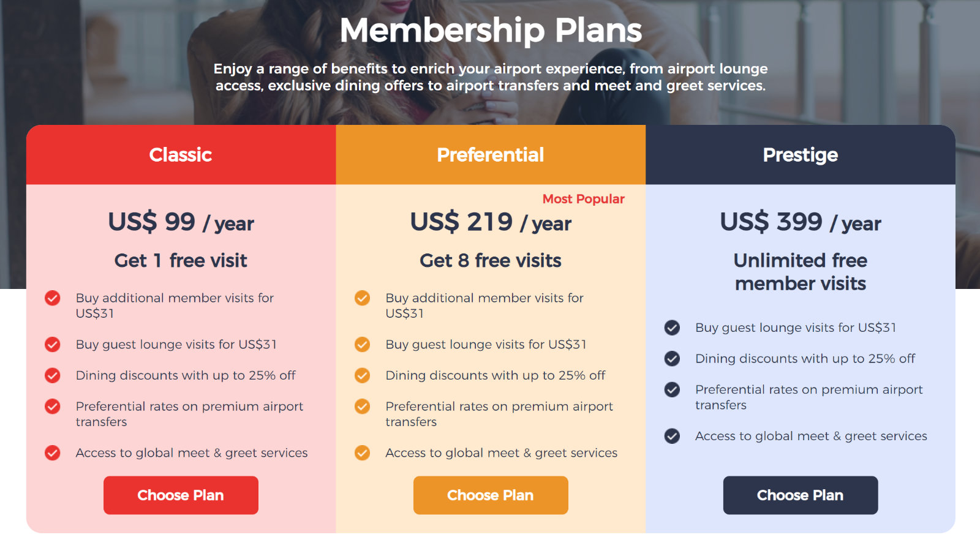The height and width of the screenshot is (551, 980).
Task: Click the US$ 399 / year price
Action: point(801,222)
